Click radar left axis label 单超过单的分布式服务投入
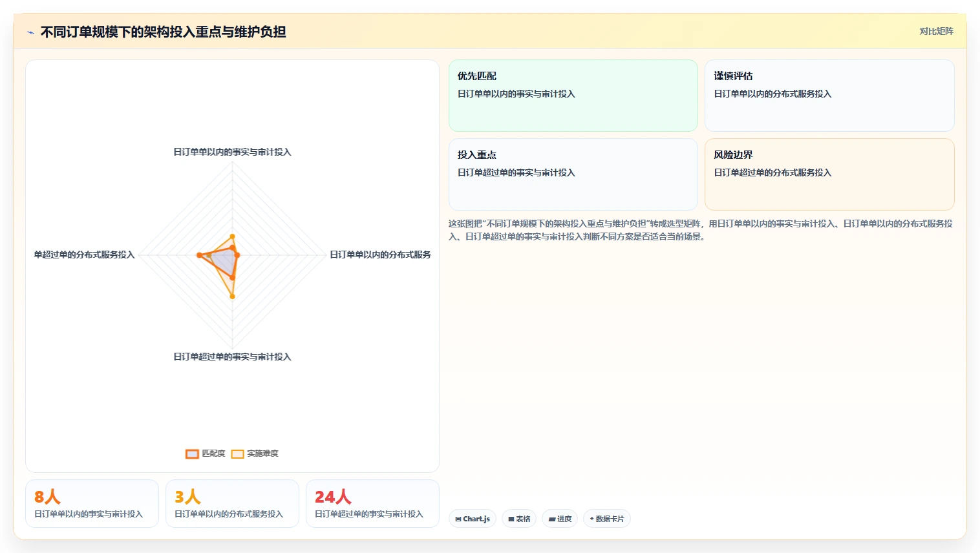 [85, 255]
